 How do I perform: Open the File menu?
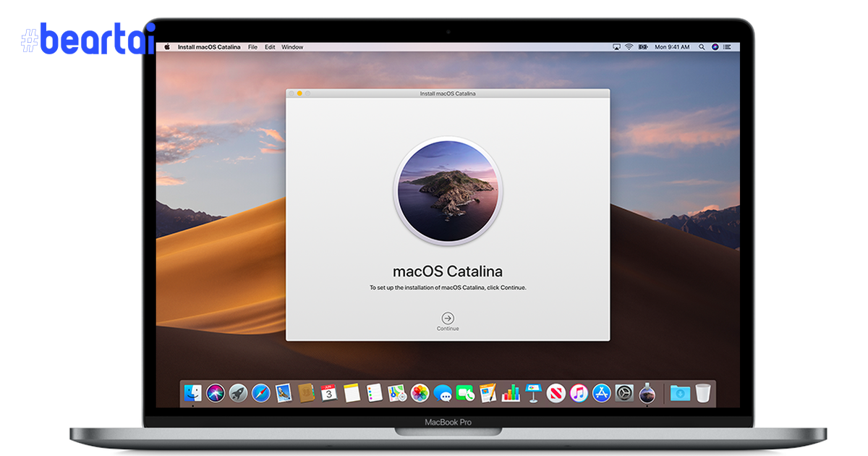point(252,46)
